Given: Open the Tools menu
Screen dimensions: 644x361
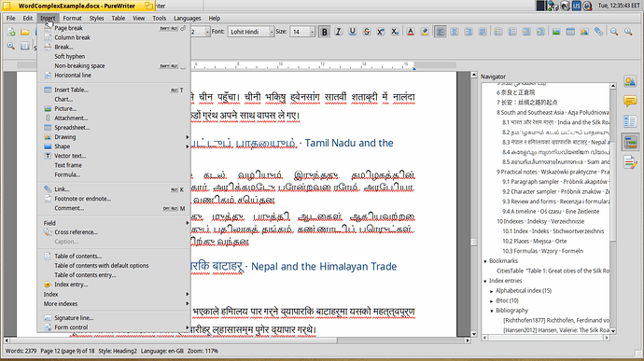Looking at the screenshot, I should pos(160,18).
